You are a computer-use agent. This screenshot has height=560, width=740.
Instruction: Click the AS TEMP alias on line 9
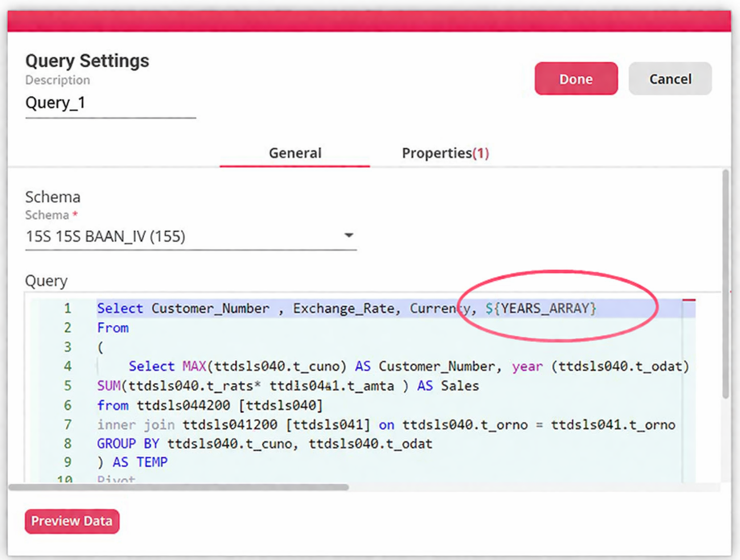tap(140, 462)
